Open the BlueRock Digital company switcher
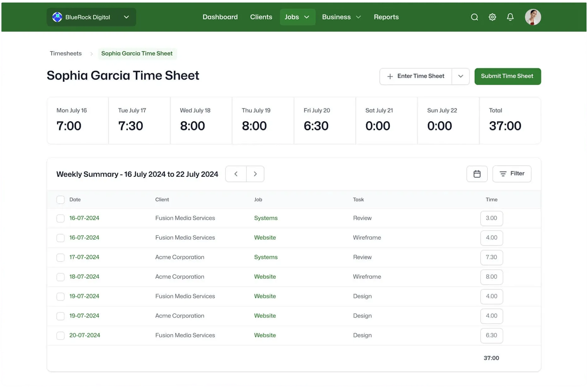Image resolution: width=588 pixels, height=388 pixels. coord(91,17)
